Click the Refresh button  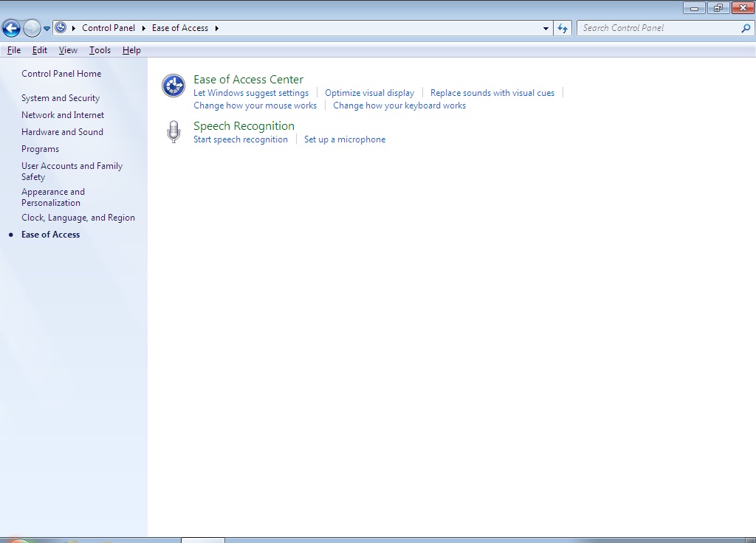[563, 29]
